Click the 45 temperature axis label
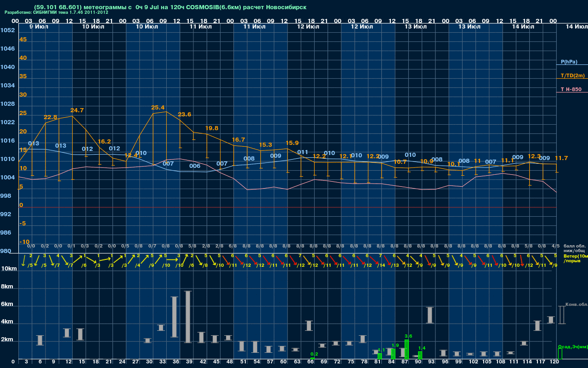Viewport: 588px width, 368px height. [23, 40]
